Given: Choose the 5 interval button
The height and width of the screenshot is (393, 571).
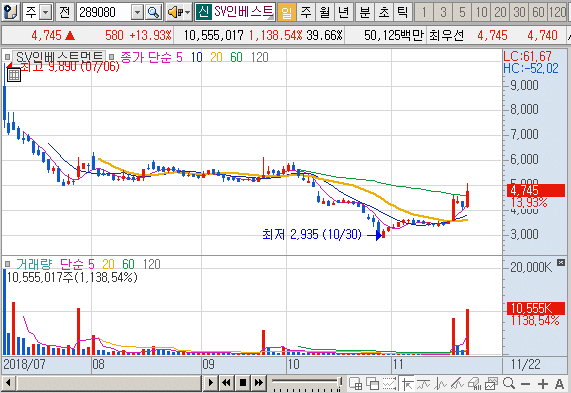Looking at the screenshot, I should click(462, 12).
